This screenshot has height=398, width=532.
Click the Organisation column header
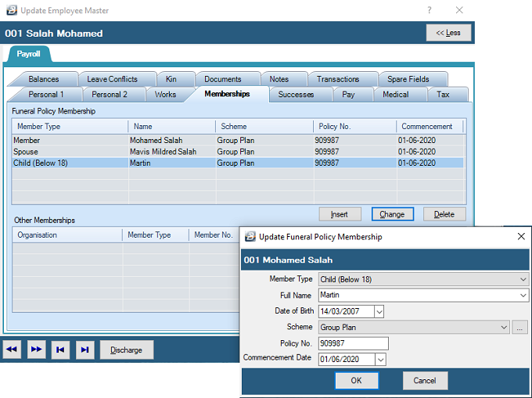click(67, 235)
